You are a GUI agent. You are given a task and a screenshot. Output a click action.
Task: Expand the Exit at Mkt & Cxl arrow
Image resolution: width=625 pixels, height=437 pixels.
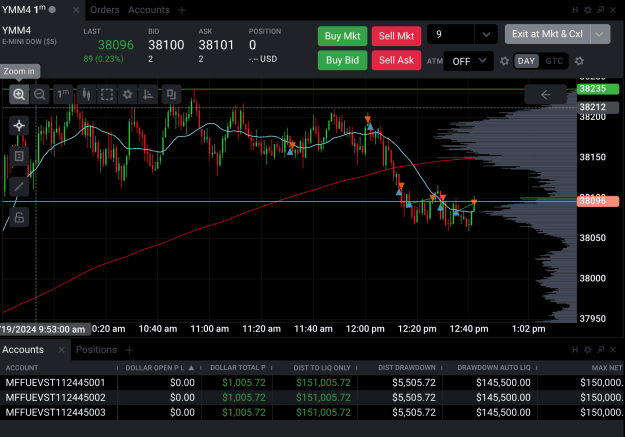point(599,34)
